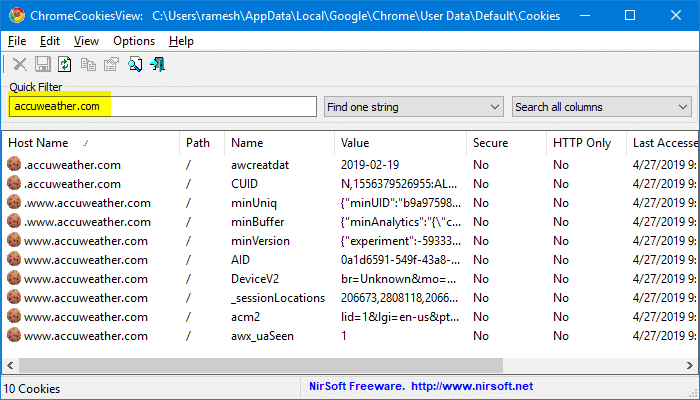Viewport: 700px width, 400px height.
Task: Click the value starting 0a1d6591-549f
Action: 400,260
